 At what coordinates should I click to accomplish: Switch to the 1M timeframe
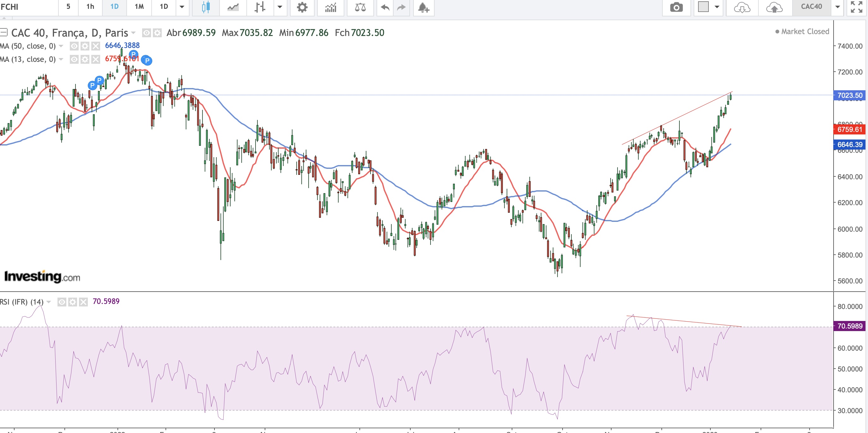(139, 7)
